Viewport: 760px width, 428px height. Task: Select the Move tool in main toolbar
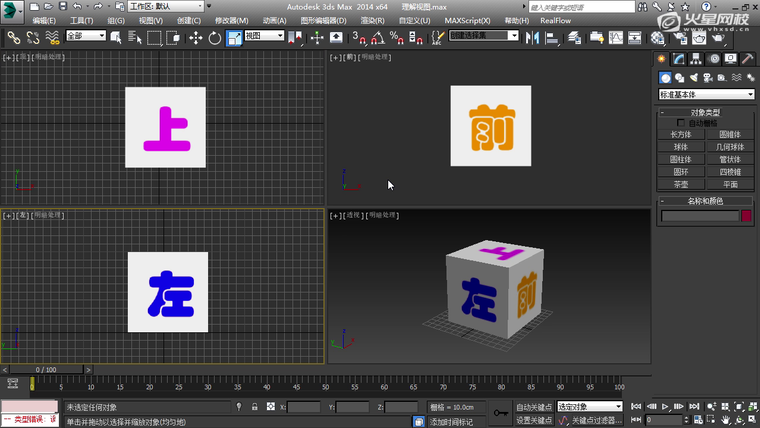194,37
